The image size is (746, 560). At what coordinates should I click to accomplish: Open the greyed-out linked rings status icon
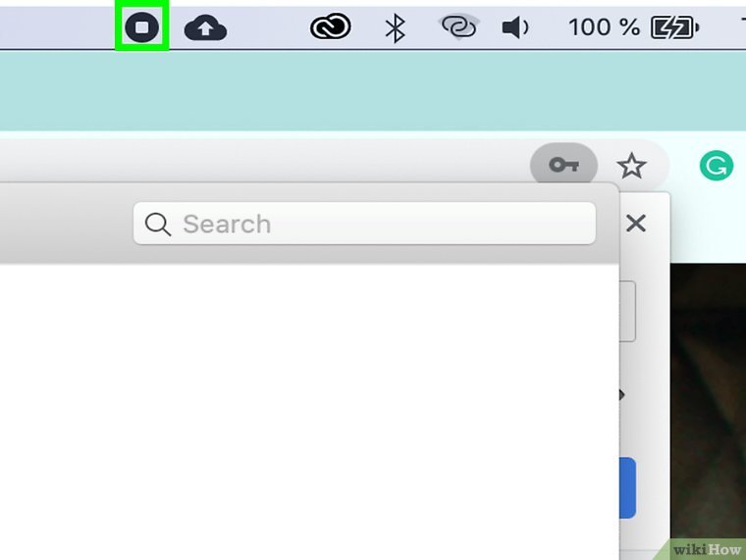coord(458,25)
